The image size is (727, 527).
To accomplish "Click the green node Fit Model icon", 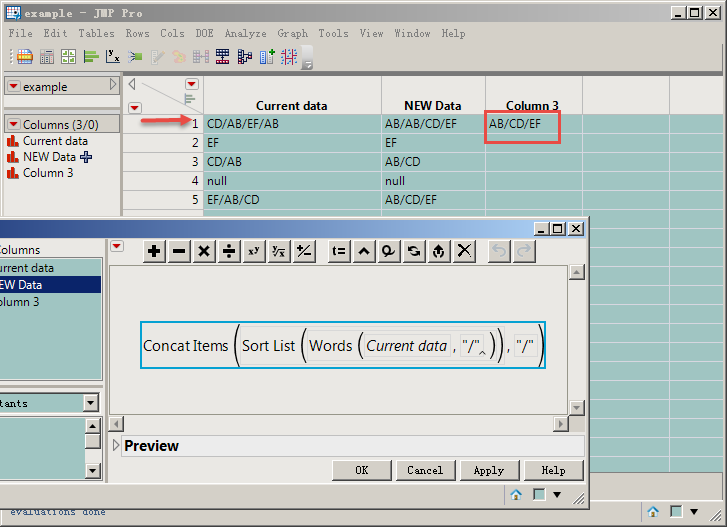I will click(x=135, y=57).
